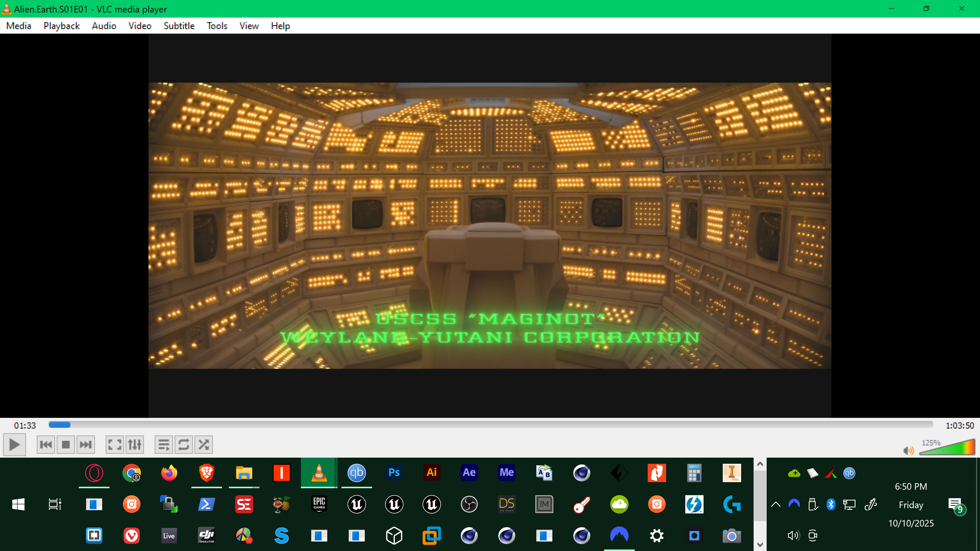This screenshot has width=980, height=551.
Task: Toggle fullscreen video mode
Action: (115, 445)
